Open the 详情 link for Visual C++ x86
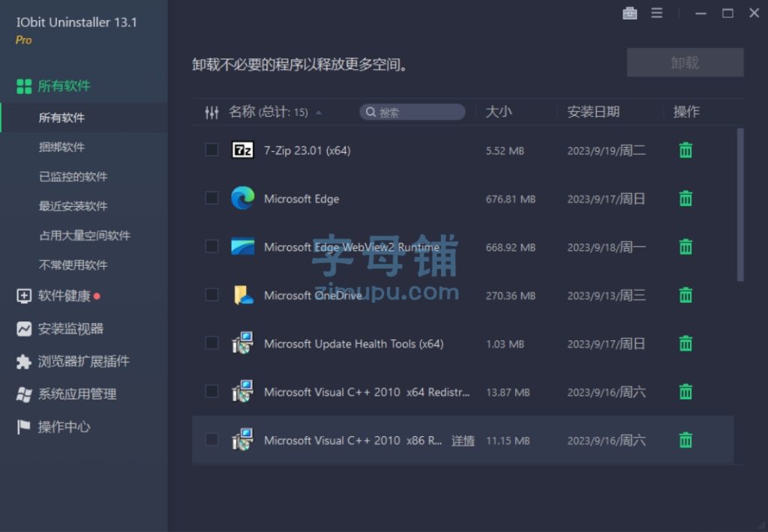 (463, 441)
